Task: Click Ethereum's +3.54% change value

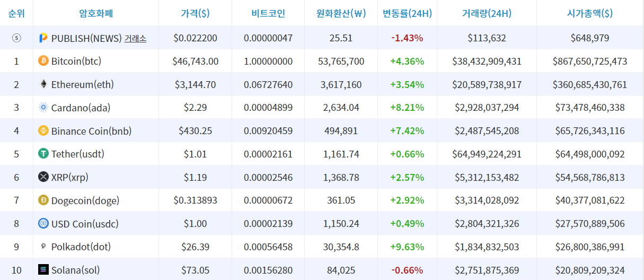Action: pyautogui.click(x=407, y=84)
